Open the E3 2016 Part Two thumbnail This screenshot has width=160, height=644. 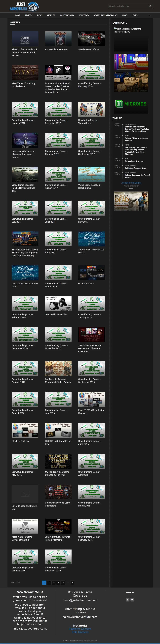coord(25,430)
